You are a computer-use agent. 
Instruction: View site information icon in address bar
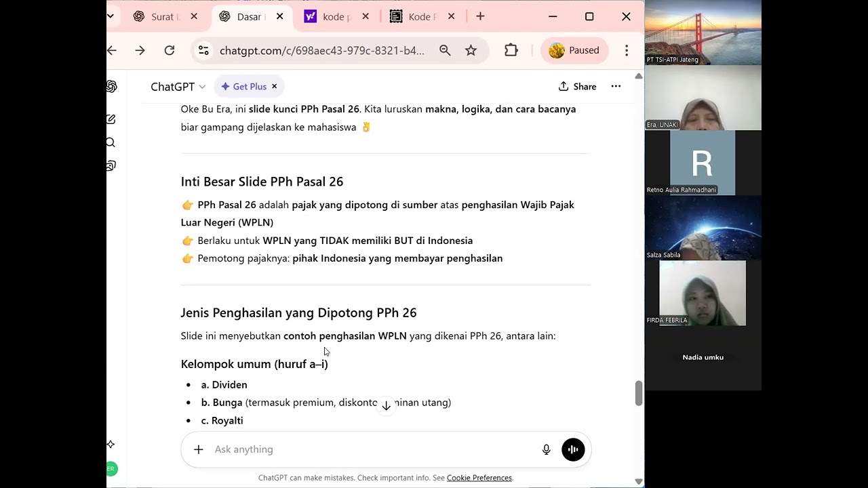pos(203,50)
